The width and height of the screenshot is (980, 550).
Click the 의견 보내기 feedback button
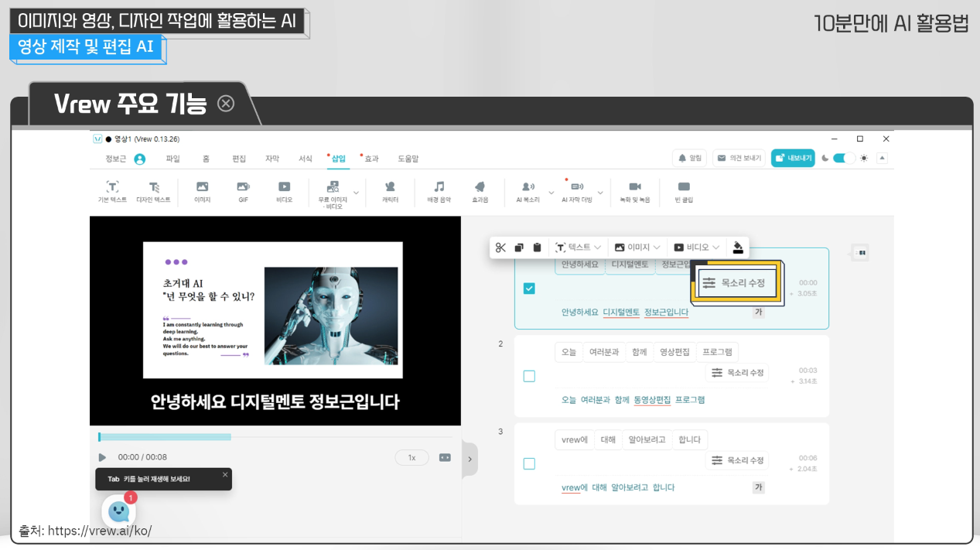(739, 158)
